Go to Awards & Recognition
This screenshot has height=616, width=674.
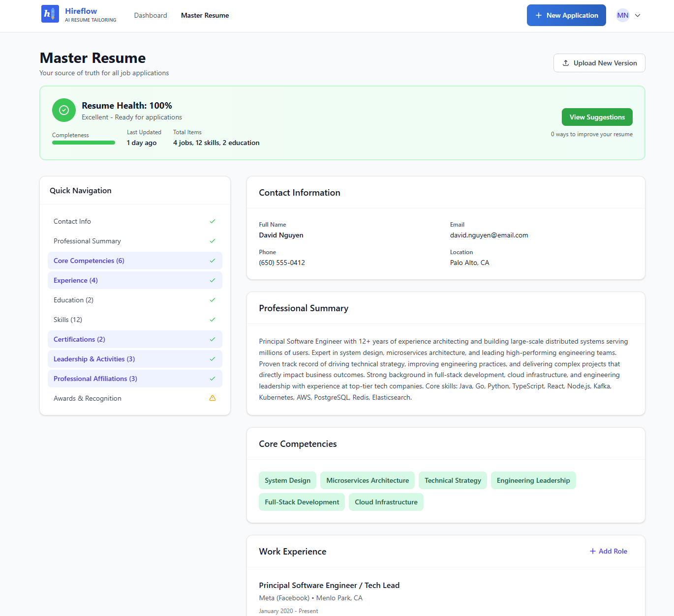tap(135, 398)
